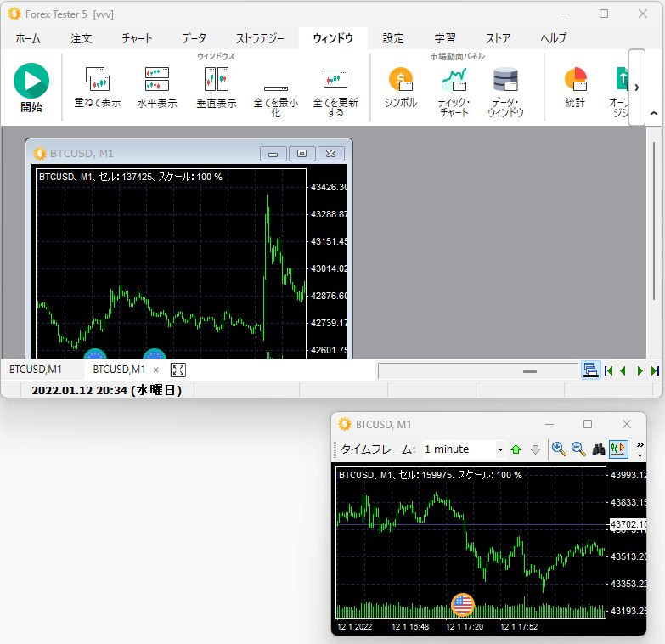Open the 学習 ribbon tab
665x644 pixels.
pyautogui.click(x=445, y=38)
